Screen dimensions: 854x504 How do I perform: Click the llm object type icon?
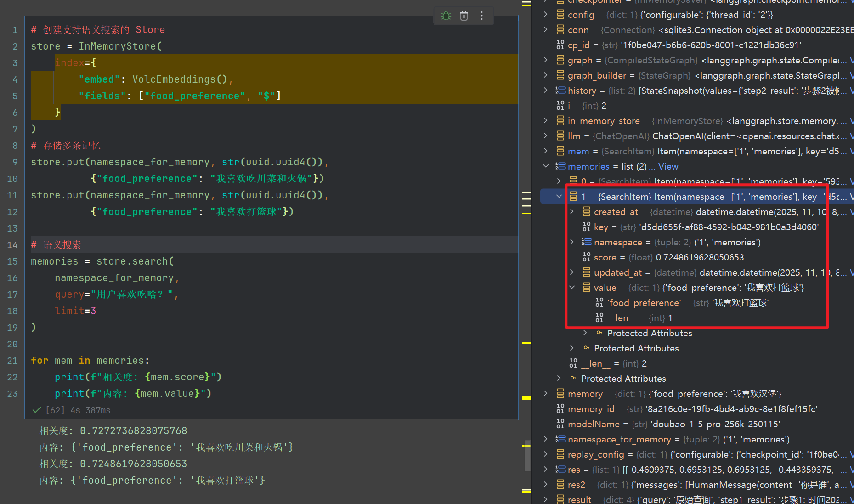click(x=560, y=136)
